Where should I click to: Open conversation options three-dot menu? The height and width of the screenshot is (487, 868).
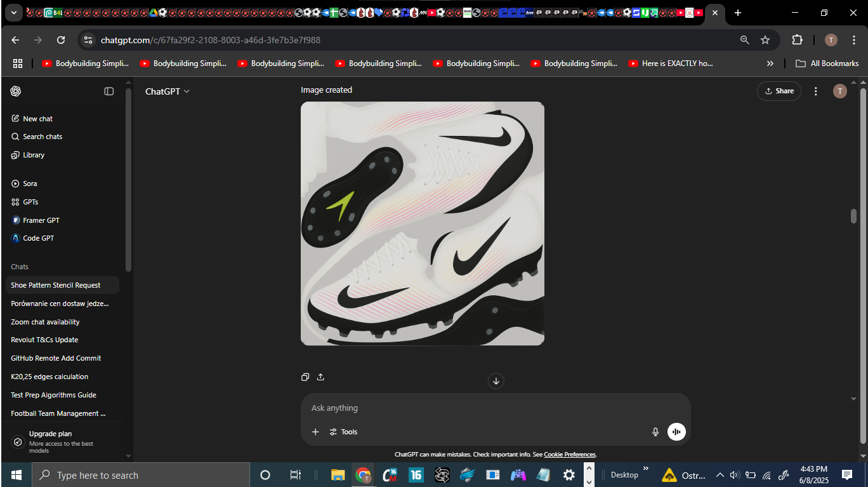(x=816, y=91)
